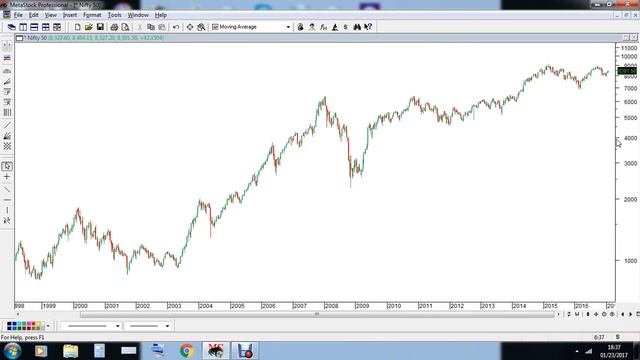Click the Copy icon in toolbar
This screenshot has width=640, height=360.
pyautogui.click(x=151, y=27)
